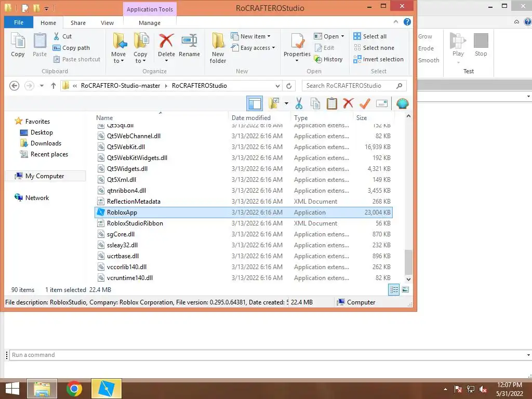
Task: Select the RobloxApp application file
Action: (243, 212)
